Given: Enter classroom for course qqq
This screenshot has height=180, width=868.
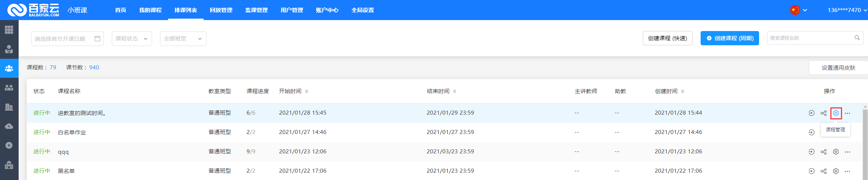Looking at the screenshot, I should point(811,152).
